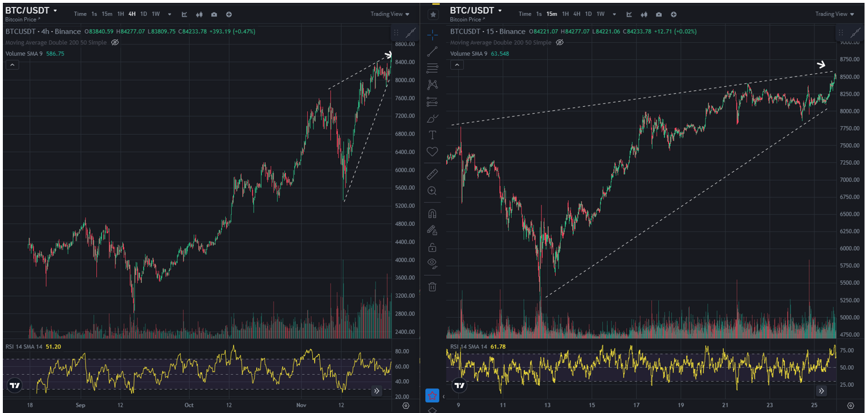The width and height of the screenshot is (868, 413).
Task: Show hidden Moving Average on left chart
Action: click(x=115, y=43)
